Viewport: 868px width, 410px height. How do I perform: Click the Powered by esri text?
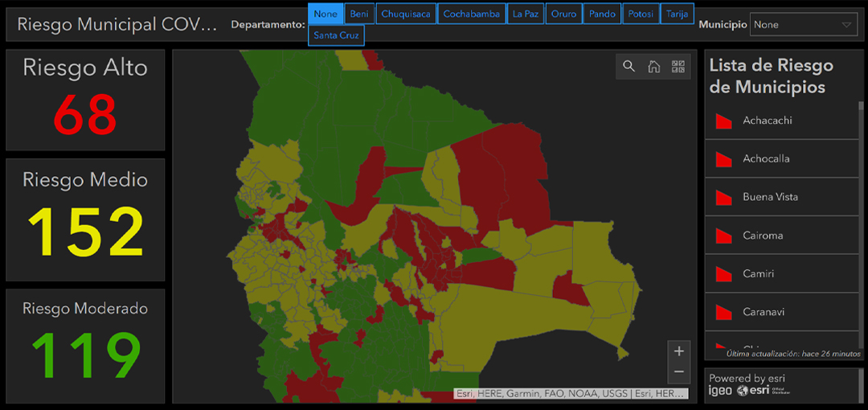(747, 379)
